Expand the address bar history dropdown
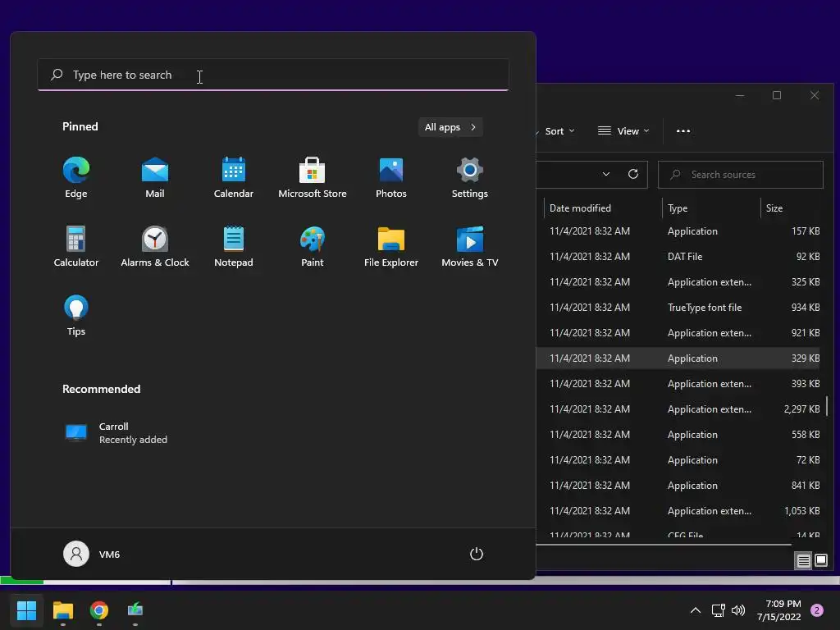This screenshot has width=840, height=630. point(606,174)
